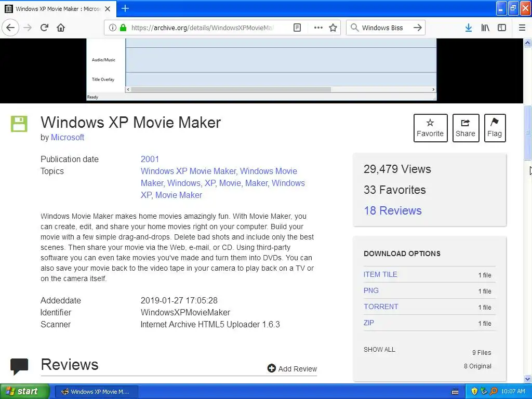This screenshot has width=532, height=399.
Task: Open a new browser tab
Action: pyautogui.click(x=125, y=8)
